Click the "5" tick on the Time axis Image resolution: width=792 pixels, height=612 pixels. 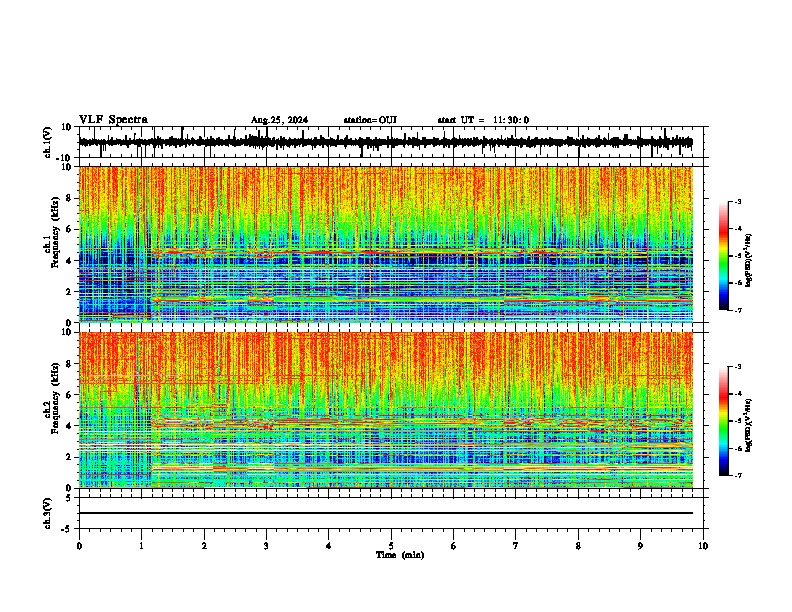click(391, 546)
